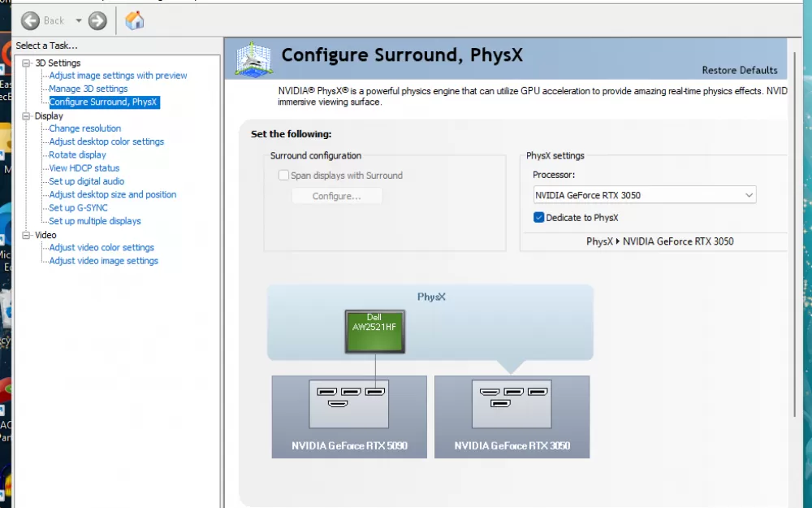Open the PhysX Processor dropdown
The width and height of the screenshot is (812, 508).
(645, 195)
